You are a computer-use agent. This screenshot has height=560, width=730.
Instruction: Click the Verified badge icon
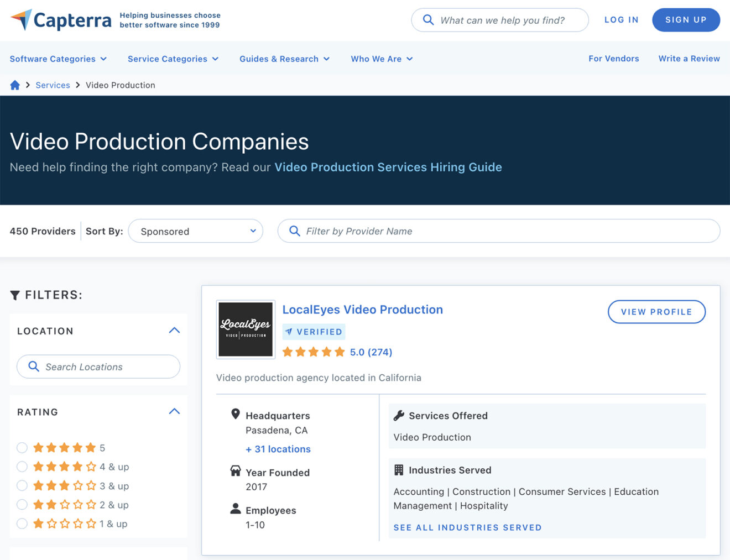pyautogui.click(x=289, y=332)
